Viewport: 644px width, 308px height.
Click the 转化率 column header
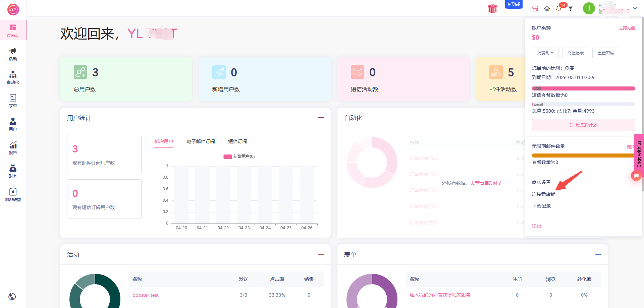point(584,279)
